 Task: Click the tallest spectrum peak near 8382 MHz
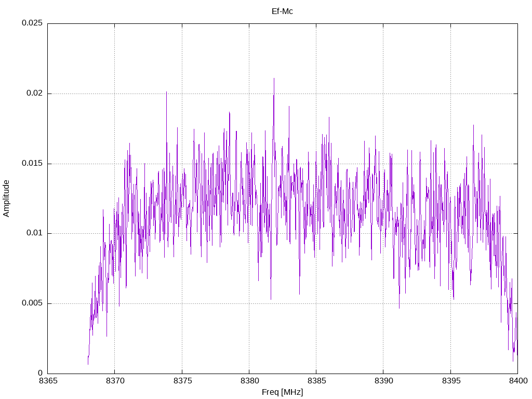point(274,79)
